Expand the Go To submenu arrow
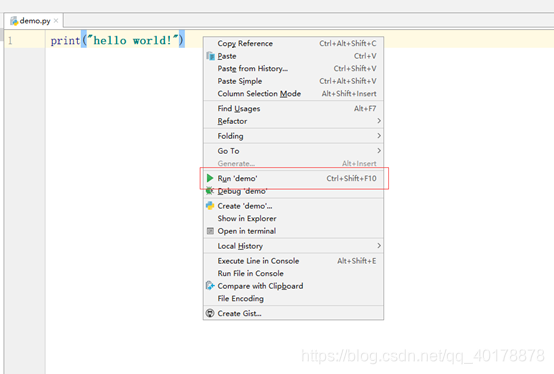The height and width of the screenshot is (374, 554). coord(379,150)
